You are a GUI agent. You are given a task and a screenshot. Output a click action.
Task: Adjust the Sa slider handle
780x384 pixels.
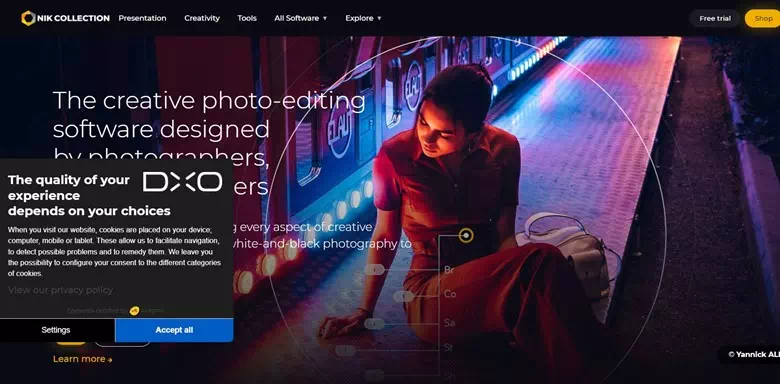click(x=374, y=324)
